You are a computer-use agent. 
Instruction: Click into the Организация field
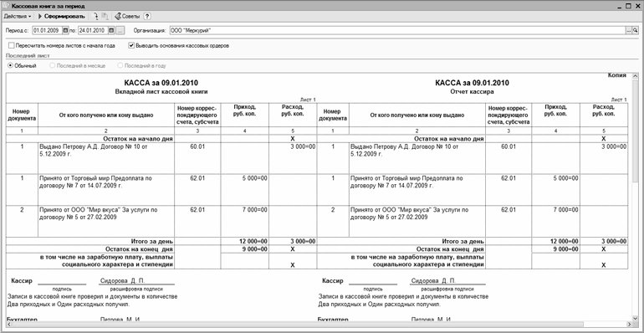(396, 30)
